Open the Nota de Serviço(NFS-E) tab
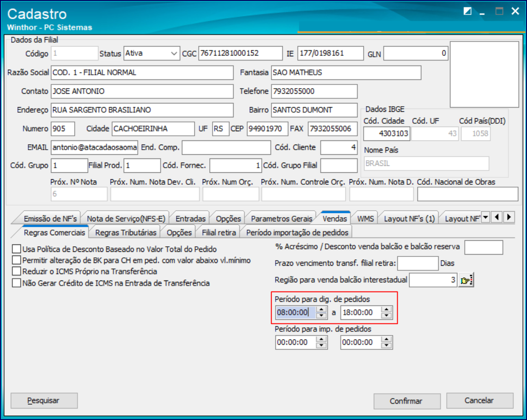 pyautogui.click(x=126, y=219)
